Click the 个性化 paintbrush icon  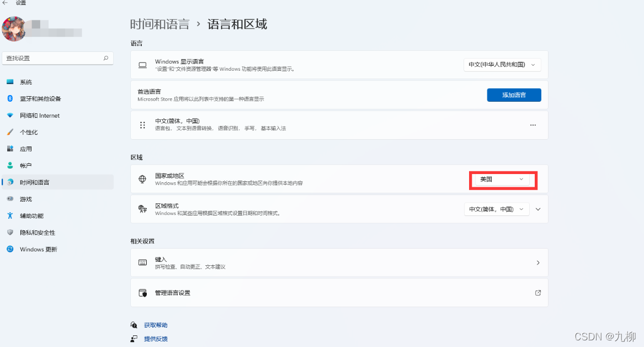[x=10, y=132]
